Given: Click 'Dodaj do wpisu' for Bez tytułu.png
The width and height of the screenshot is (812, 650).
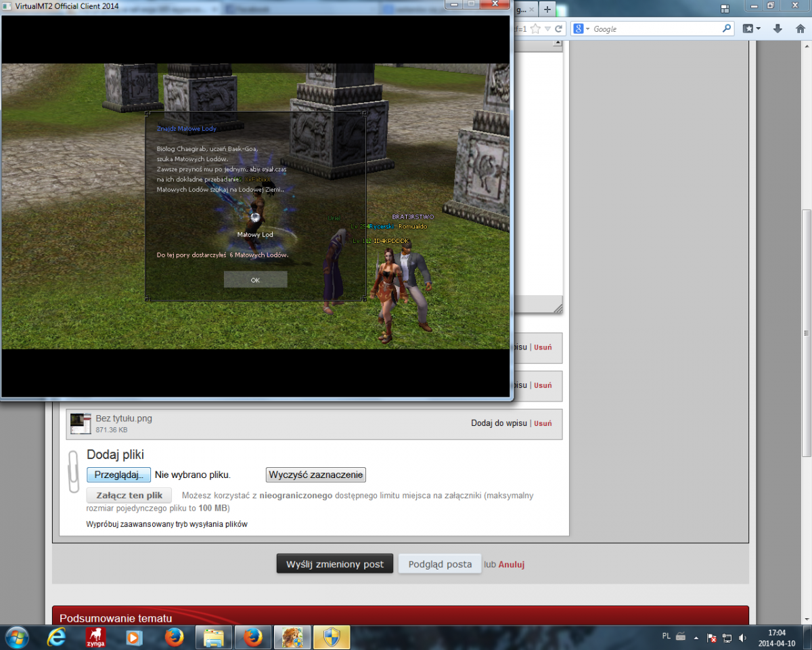Looking at the screenshot, I should point(499,423).
